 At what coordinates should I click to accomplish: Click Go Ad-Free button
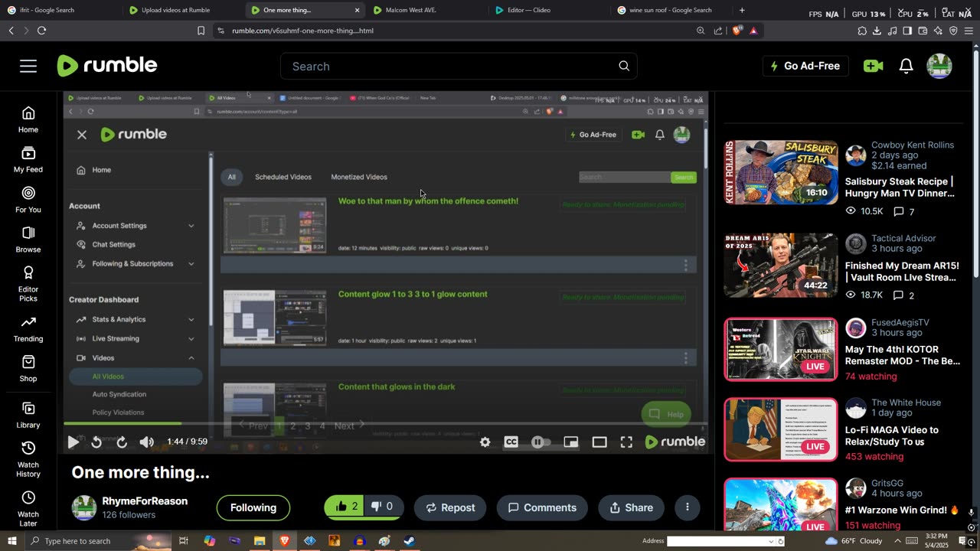pyautogui.click(x=805, y=66)
